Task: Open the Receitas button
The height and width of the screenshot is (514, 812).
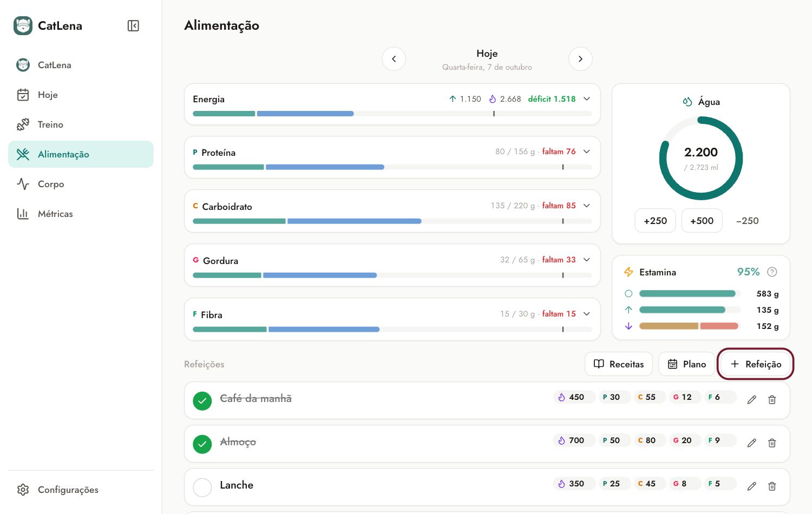Action: tap(619, 364)
